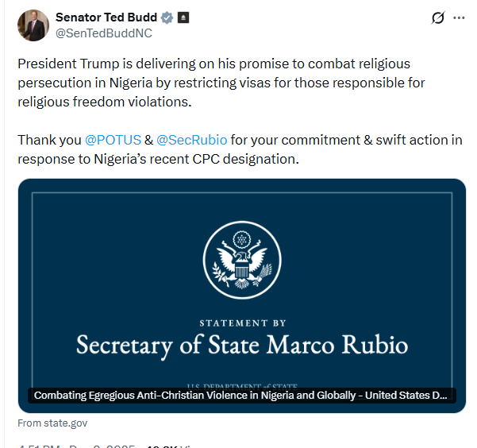477x448 pixels.
Task: Open the Grok actions icon
Action: (437, 17)
